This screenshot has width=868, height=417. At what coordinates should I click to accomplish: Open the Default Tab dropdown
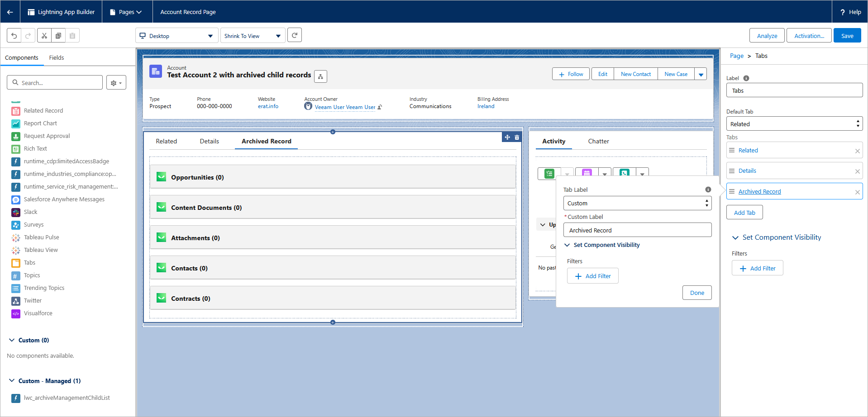[794, 124]
